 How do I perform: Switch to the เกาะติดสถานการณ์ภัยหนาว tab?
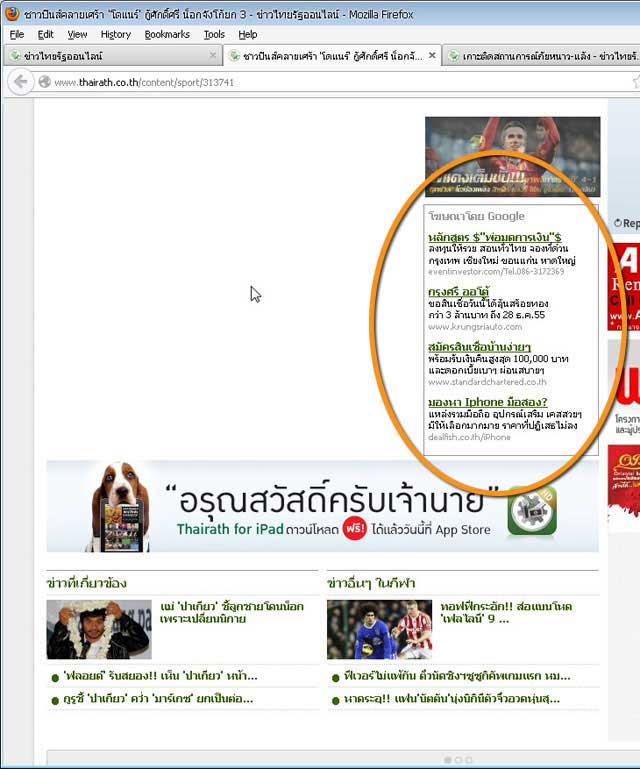[541, 56]
